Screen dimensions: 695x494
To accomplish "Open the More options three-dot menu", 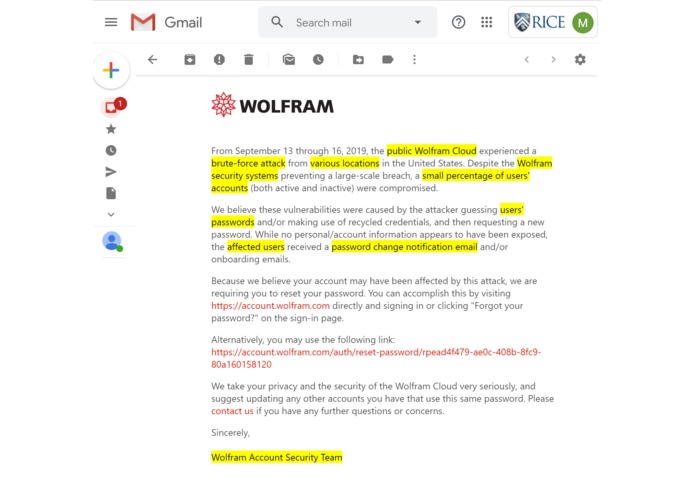I will pyautogui.click(x=414, y=59).
